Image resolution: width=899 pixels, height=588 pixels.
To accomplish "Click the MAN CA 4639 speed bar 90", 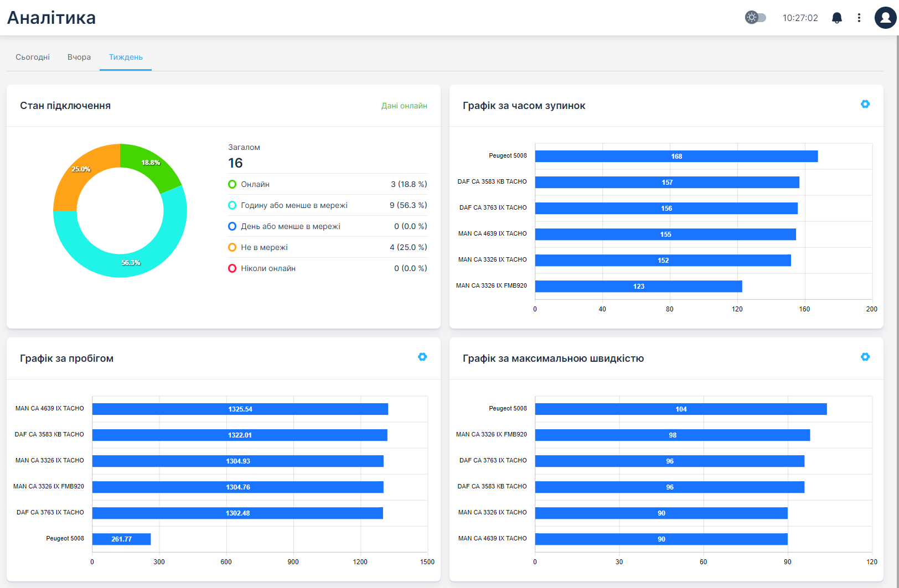I will (x=662, y=539).
